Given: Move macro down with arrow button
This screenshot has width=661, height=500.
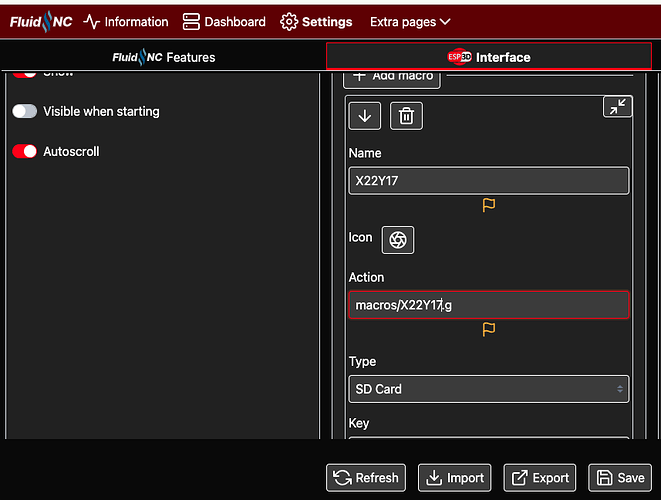Looking at the screenshot, I should [365, 116].
